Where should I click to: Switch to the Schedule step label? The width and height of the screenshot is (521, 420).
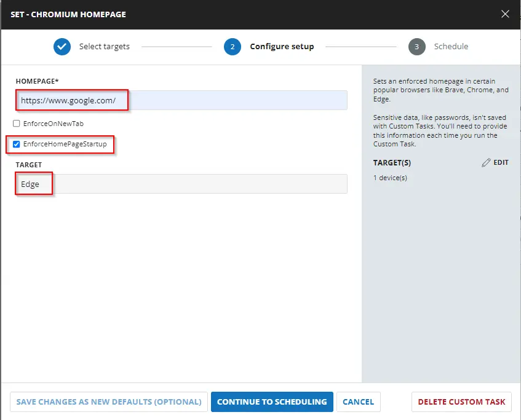[451, 47]
